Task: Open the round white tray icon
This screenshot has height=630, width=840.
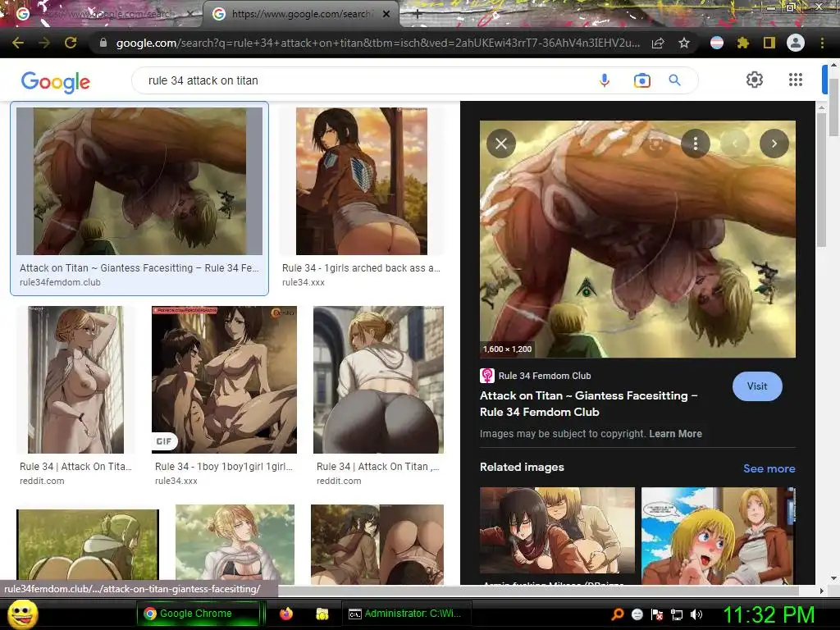Action: click(637, 614)
